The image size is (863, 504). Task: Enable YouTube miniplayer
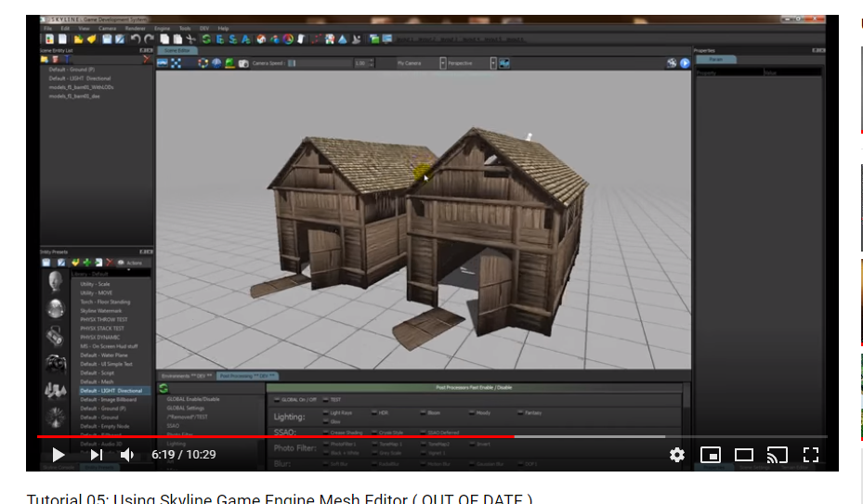click(x=711, y=455)
